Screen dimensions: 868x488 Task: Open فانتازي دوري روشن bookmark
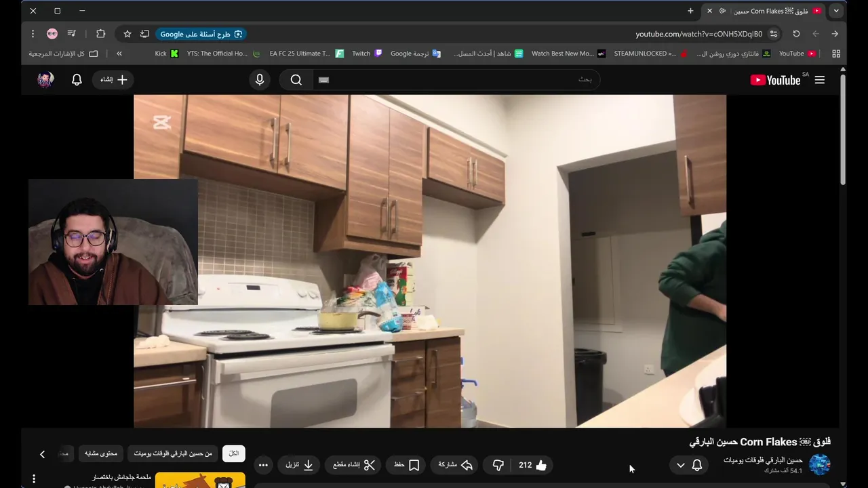(734, 54)
